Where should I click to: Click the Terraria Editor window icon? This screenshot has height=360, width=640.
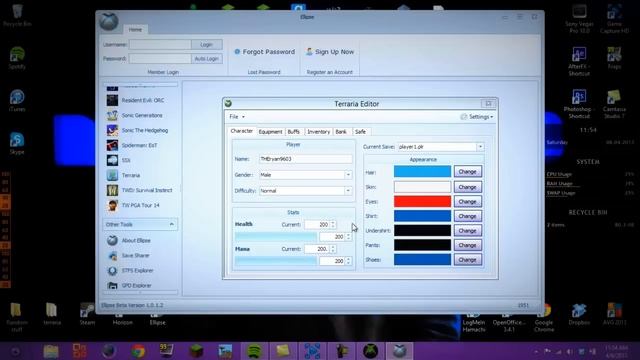228,104
